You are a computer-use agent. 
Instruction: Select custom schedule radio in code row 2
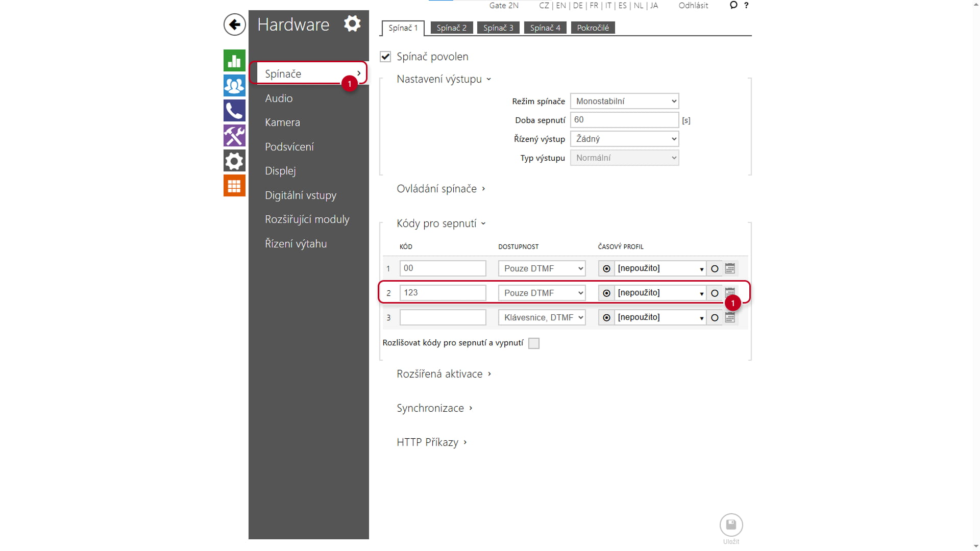[715, 293]
